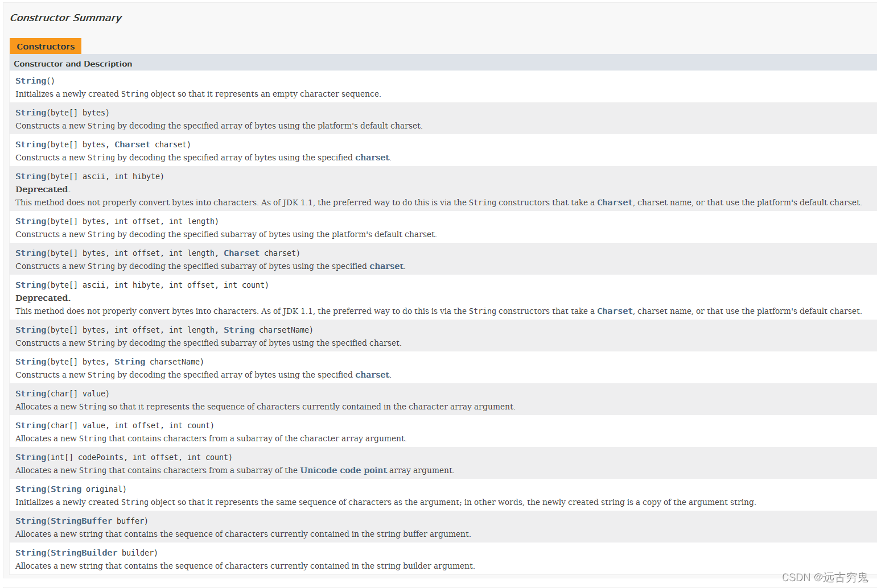This screenshot has height=588, width=877.
Task: Click the Constructor and Description column header
Action: 73,64
